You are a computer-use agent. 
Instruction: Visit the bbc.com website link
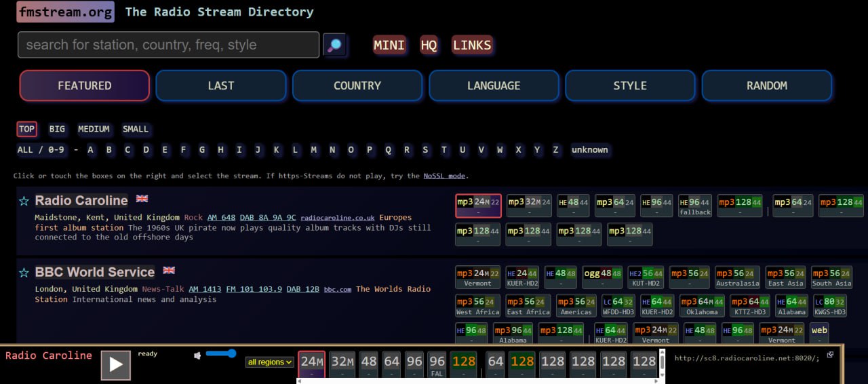[338, 289]
